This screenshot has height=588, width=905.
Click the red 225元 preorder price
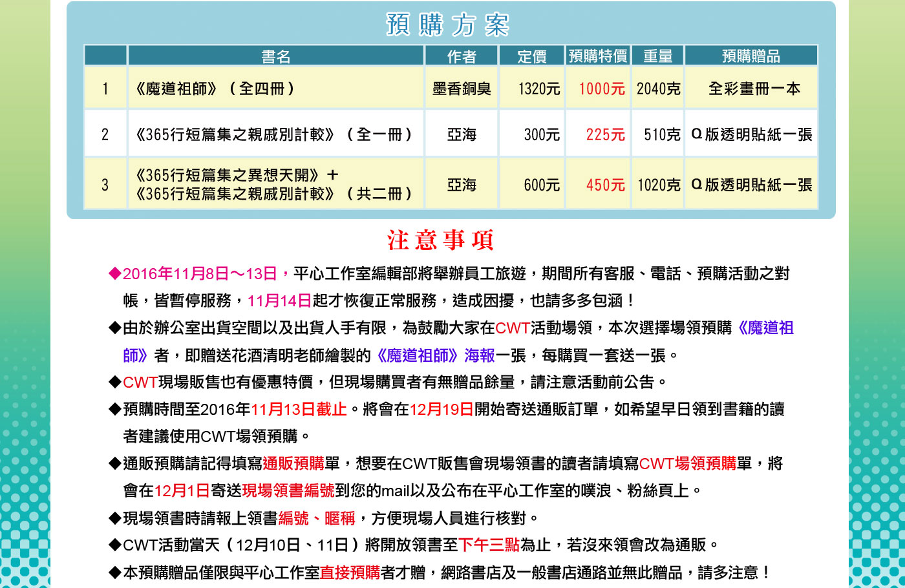tap(605, 134)
